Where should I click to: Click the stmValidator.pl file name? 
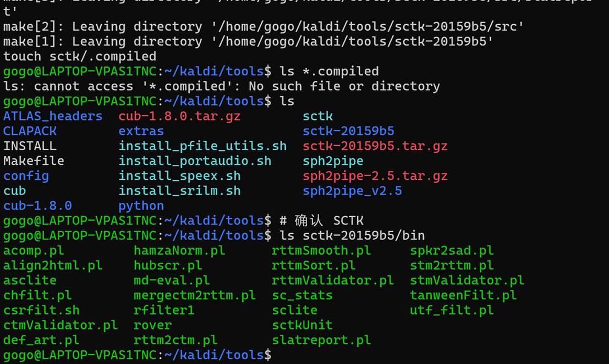(467, 280)
